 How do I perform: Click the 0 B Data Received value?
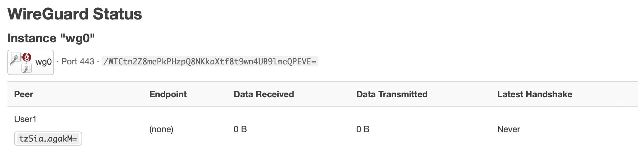tap(240, 129)
